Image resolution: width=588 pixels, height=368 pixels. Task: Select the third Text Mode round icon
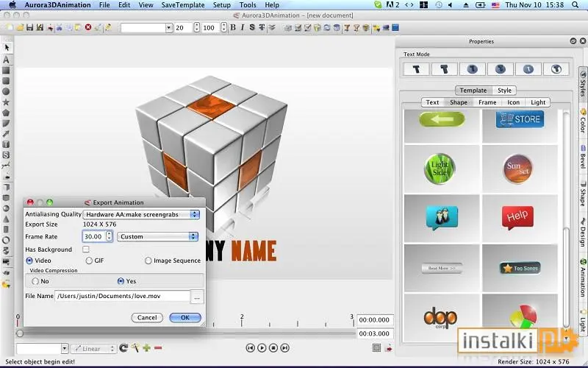click(x=472, y=69)
